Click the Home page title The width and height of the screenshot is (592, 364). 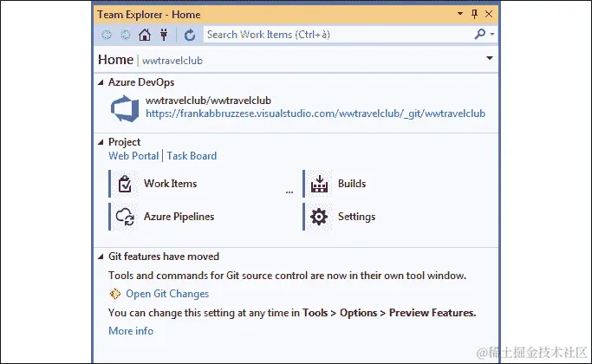[x=115, y=60]
